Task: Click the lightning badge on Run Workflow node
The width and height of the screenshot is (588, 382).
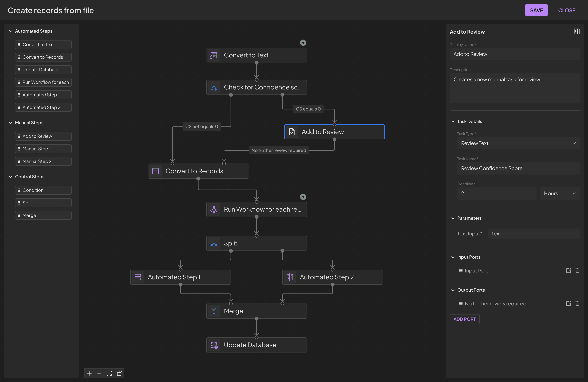Action: [303, 196]
